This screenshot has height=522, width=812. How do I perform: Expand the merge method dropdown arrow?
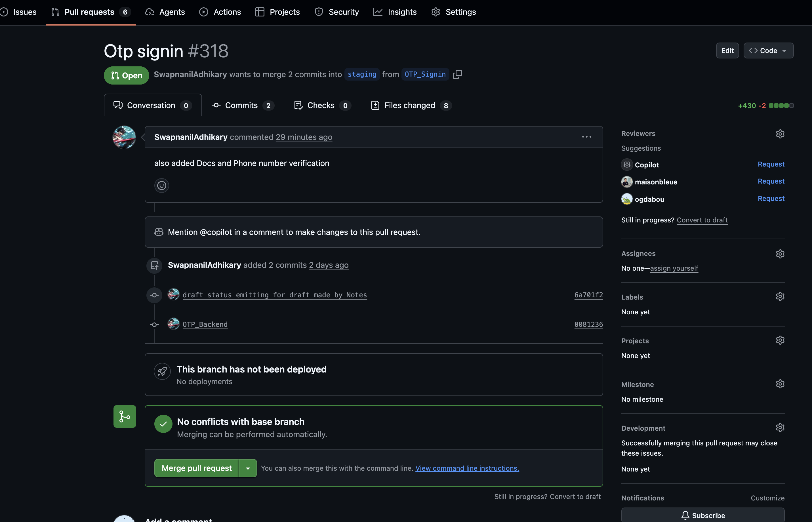coord(248,468)
